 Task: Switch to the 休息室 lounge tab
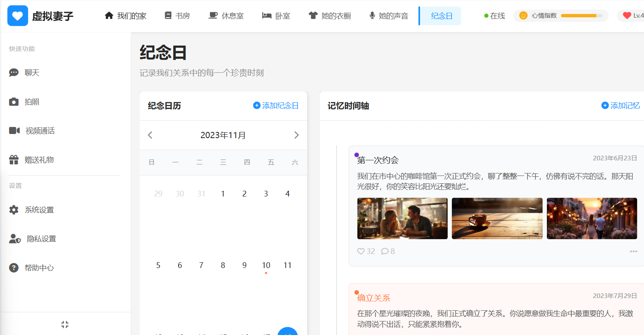pos(226,16)
